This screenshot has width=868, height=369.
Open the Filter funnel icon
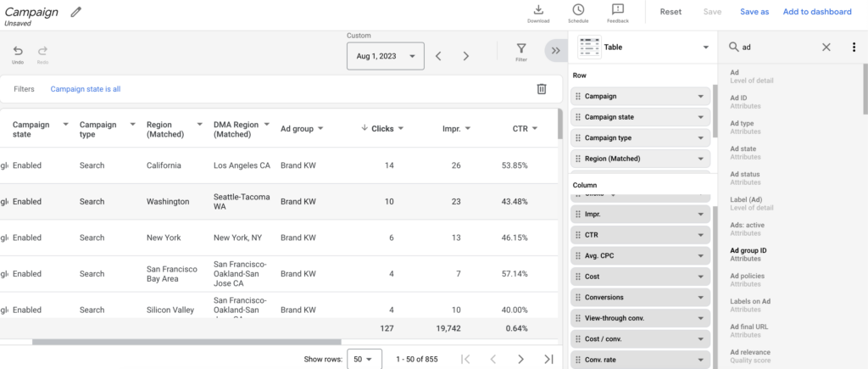coord(521,50)
